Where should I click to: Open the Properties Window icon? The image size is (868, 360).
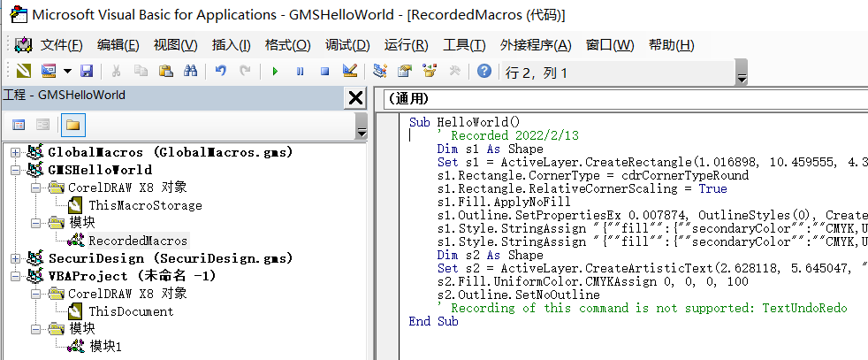click(x=405, y=71)
